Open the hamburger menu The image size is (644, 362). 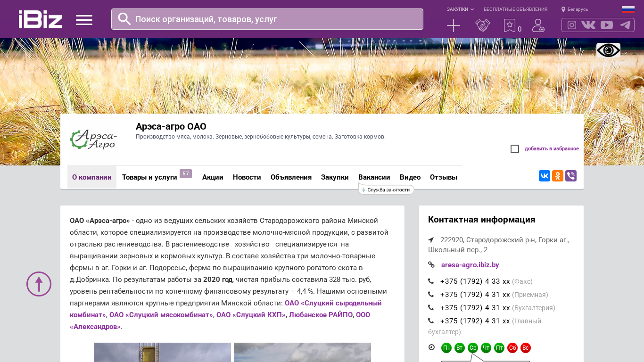click(84, 20)
